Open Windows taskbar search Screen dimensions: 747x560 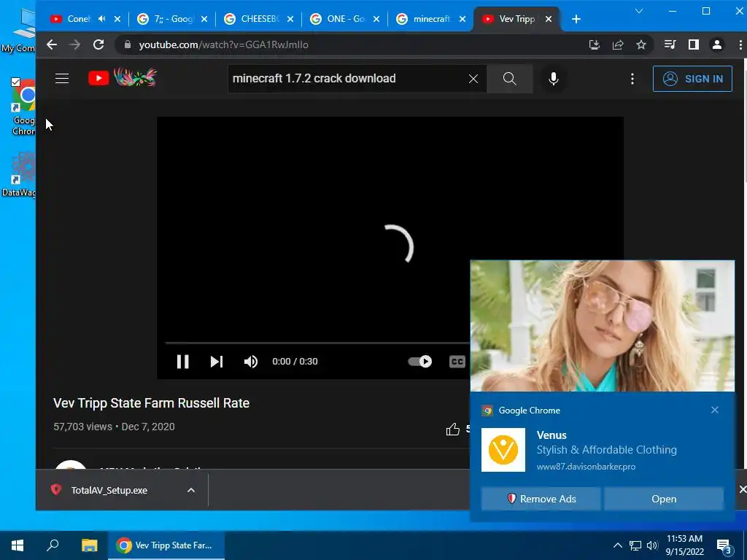[53, 545]
